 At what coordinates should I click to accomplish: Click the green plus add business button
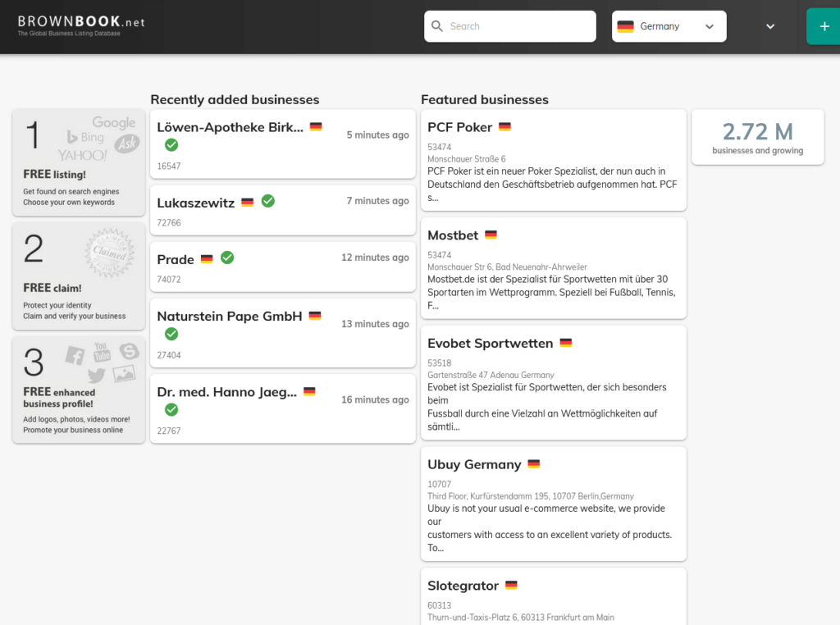[824, 26]
